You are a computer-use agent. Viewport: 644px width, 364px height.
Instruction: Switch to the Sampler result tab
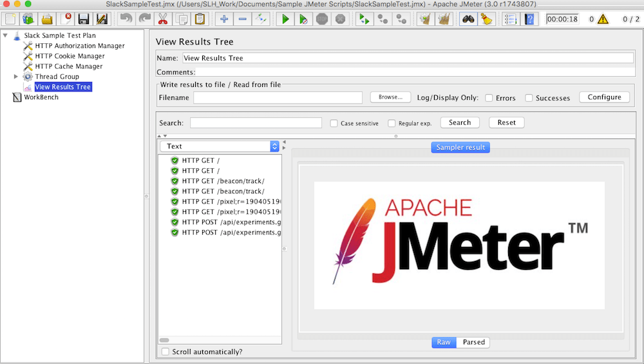click(x=460, y=147)
